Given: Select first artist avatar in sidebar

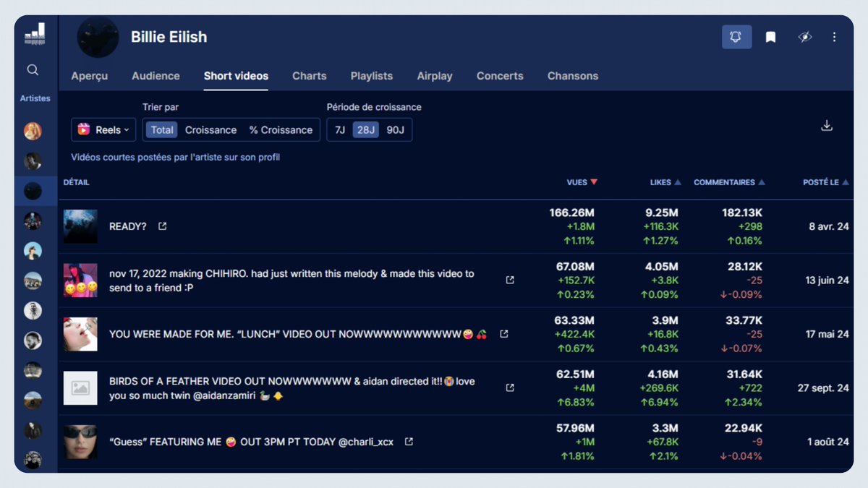Looking at the screenshot, I should (x=33, y=132).
